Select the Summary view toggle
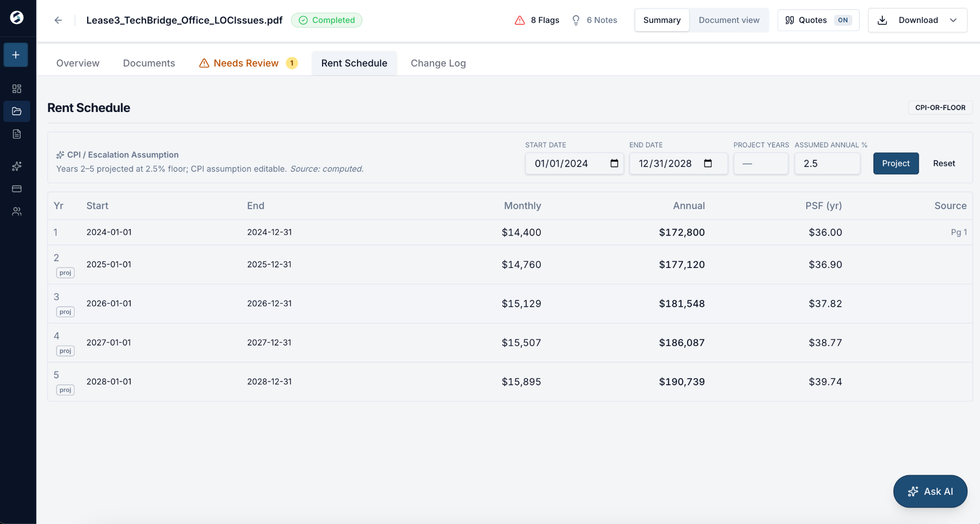Viewport: 980px width, 524px height. (662, 20)
